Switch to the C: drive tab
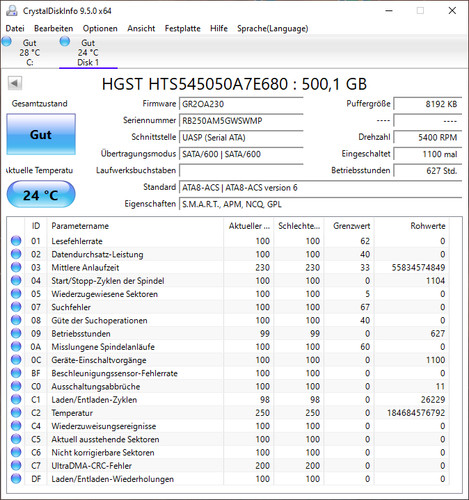This screenshot has width=469, height=500. (29, 52)
